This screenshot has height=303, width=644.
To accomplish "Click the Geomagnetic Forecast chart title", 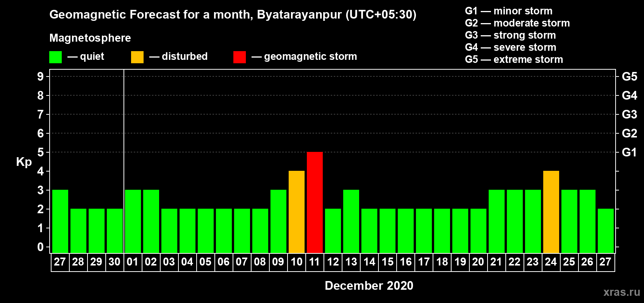I will 233,15.
